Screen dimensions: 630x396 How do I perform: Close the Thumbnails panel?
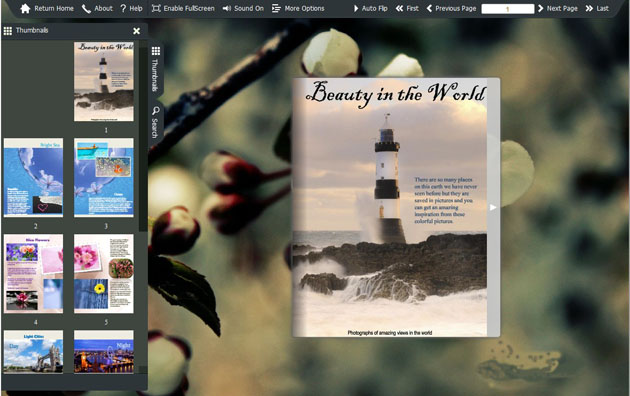pos(137,31)
